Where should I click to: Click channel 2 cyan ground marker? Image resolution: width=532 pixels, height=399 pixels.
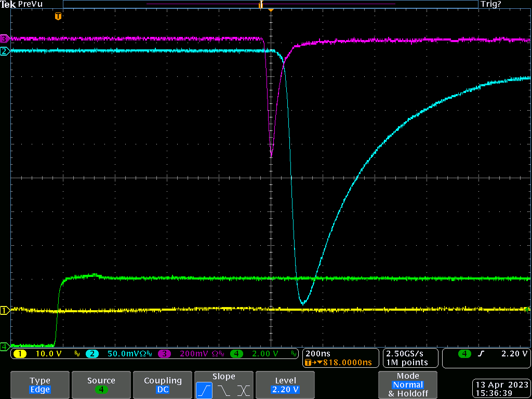pyautogui.click(x=5, y=51)
